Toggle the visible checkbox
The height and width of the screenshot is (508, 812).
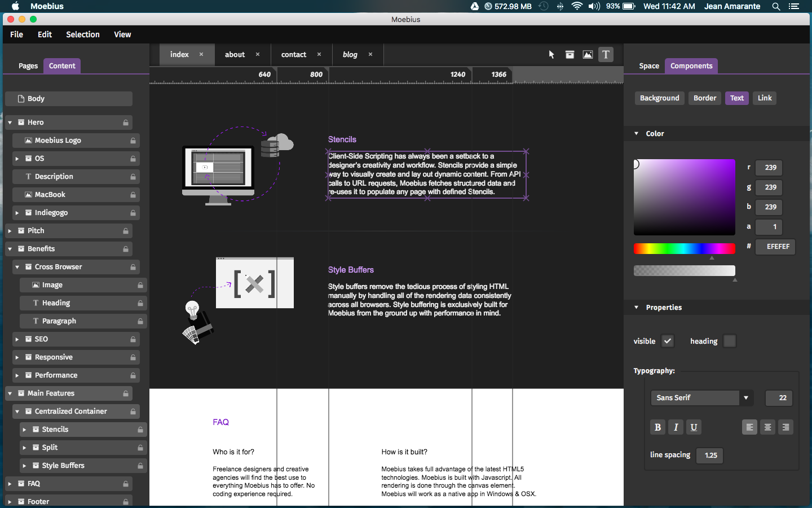pos(668,341)
